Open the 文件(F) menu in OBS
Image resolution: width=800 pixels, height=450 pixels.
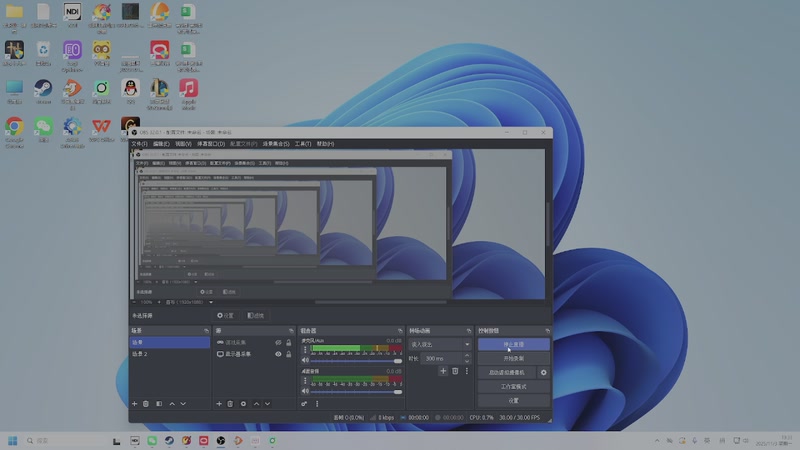139,144
